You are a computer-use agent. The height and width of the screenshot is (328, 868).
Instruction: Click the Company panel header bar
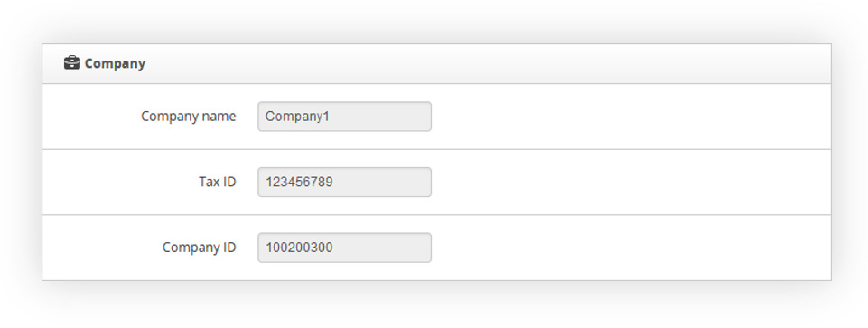(x=436, y=64)
